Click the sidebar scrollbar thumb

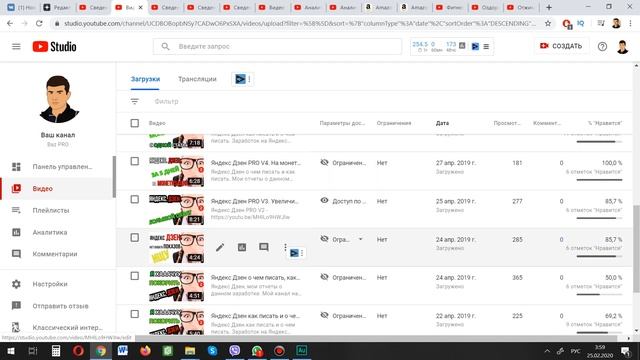pyautogui.click(x=114, y=177)
